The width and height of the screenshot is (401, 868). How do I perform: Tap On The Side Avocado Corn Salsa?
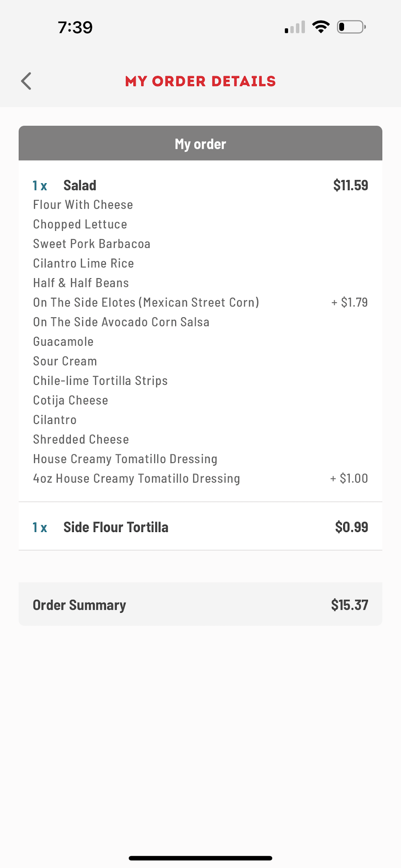point(121,322)
